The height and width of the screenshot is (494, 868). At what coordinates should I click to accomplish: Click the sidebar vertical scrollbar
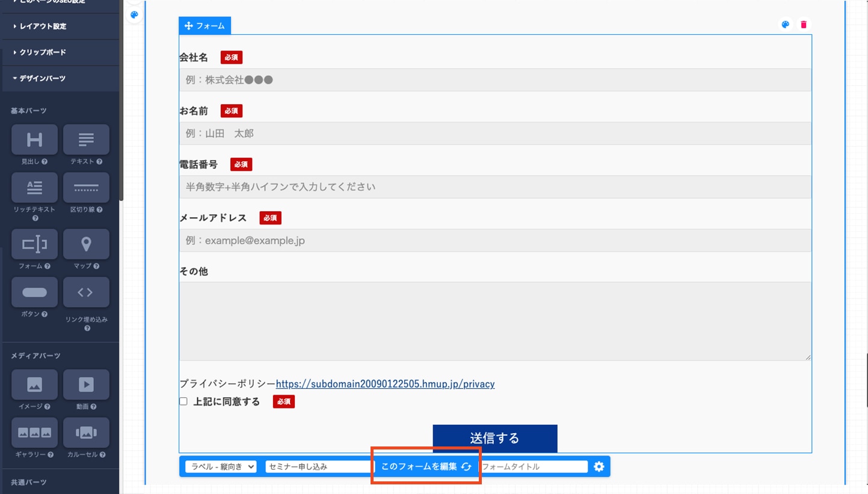(x=121, y=99)
